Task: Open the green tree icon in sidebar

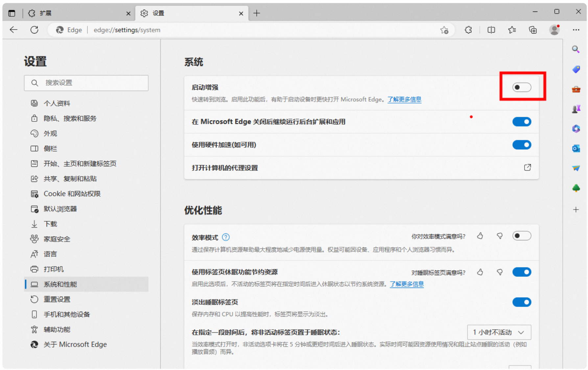Action: (x=576, y=188)
